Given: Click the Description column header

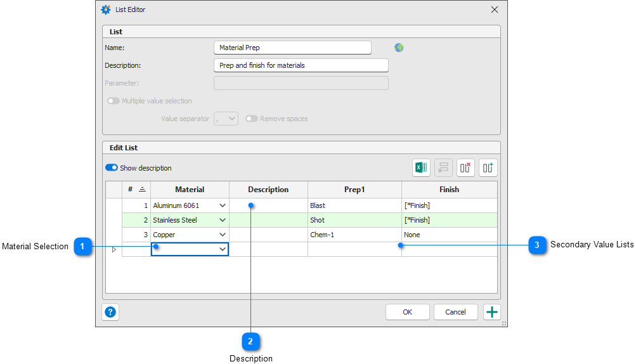Looking at the screenshot, I should click(x=268, y=190).
